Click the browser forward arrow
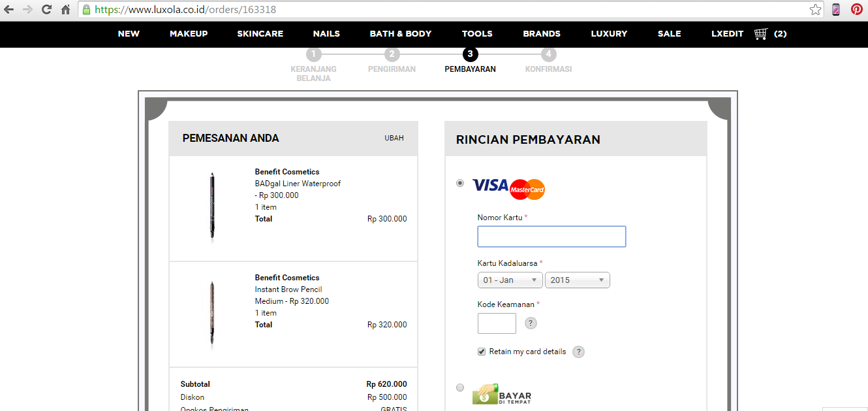Screen dimensions: 868x411 point(27,10)
